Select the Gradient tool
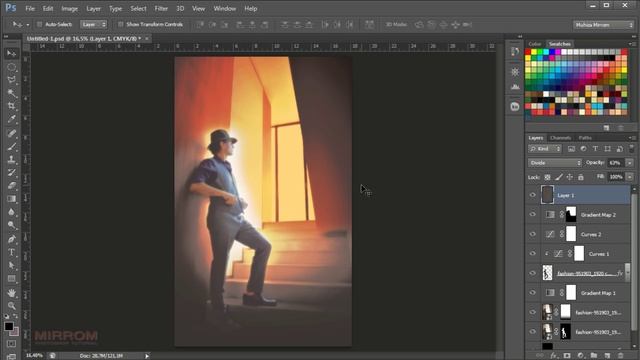Image resolution: width=640 pixels, height=360 pixels. coord(11,199)
